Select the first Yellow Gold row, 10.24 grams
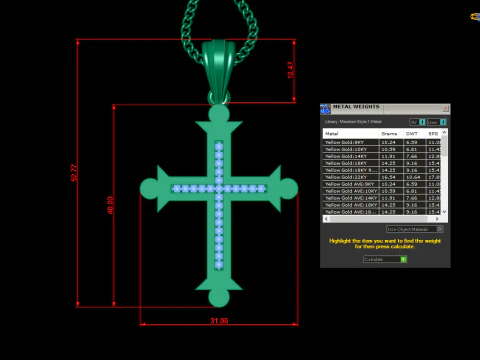The width and height of the screenshot is (480, 360). [x=382, y=142]
